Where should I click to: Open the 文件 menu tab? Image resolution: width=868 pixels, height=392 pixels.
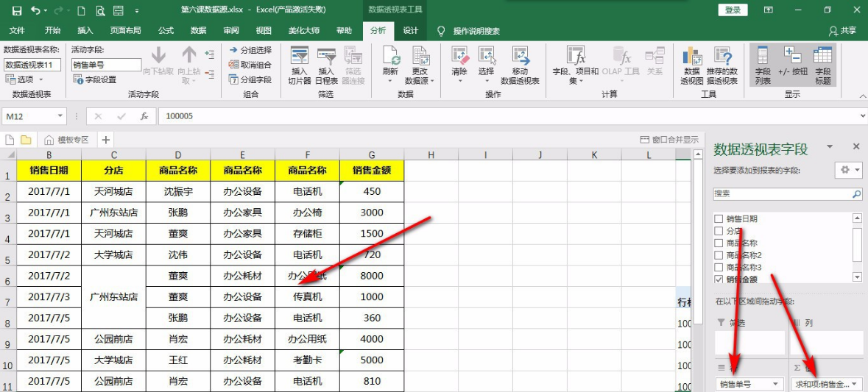pos(17,30)
